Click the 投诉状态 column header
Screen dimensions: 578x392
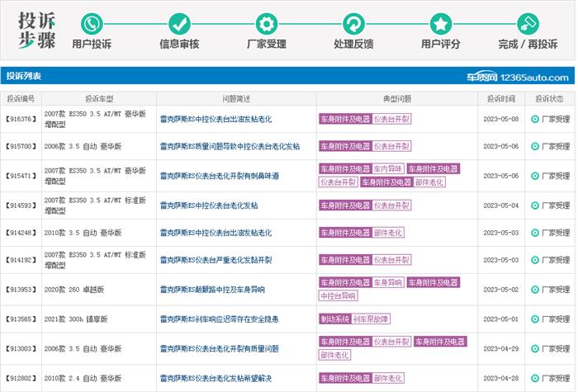click(549, 99)
